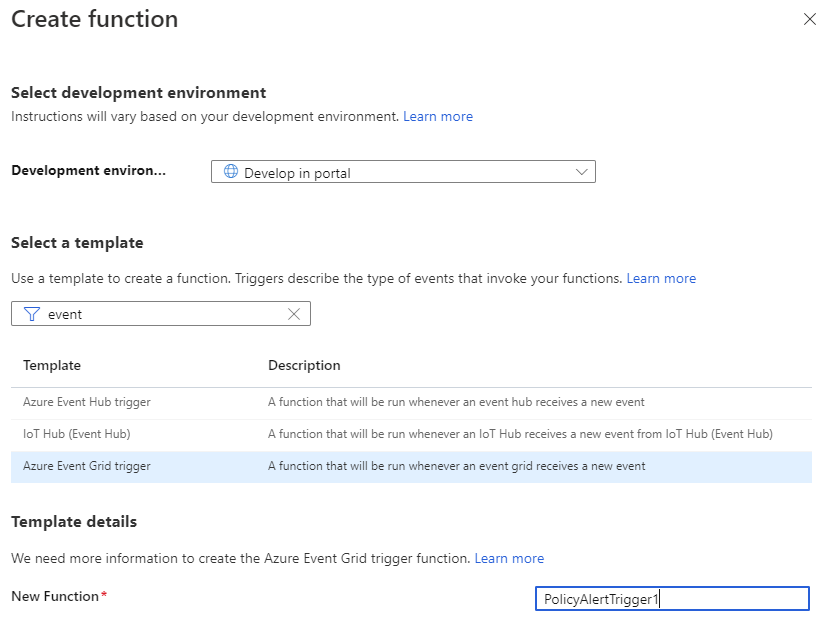Click the Description column header

(x=304, y=365)
